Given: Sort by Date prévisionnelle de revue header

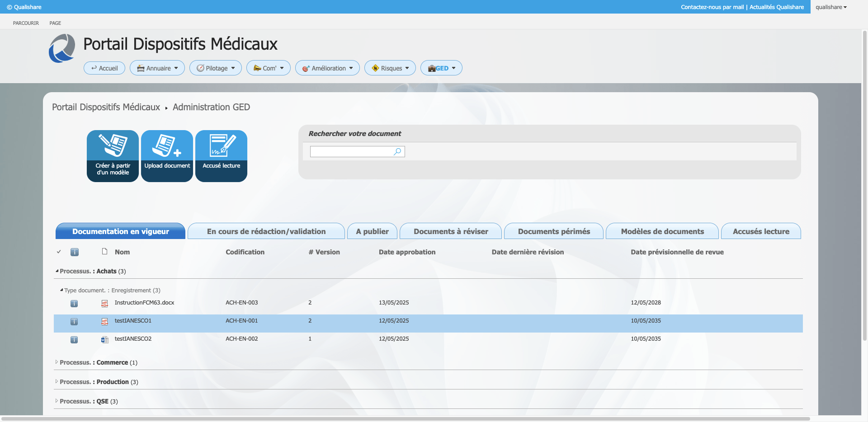Looking at the screenshot, I should (x=677, y=252).
